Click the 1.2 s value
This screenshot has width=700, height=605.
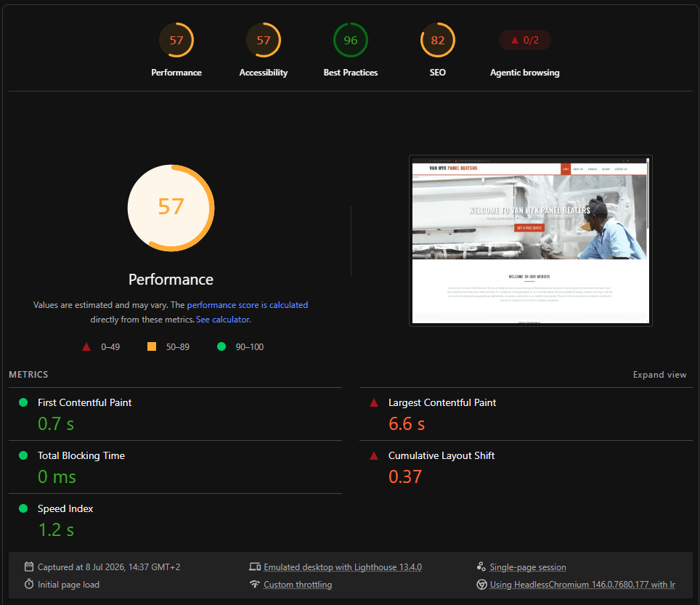point(56,530)
